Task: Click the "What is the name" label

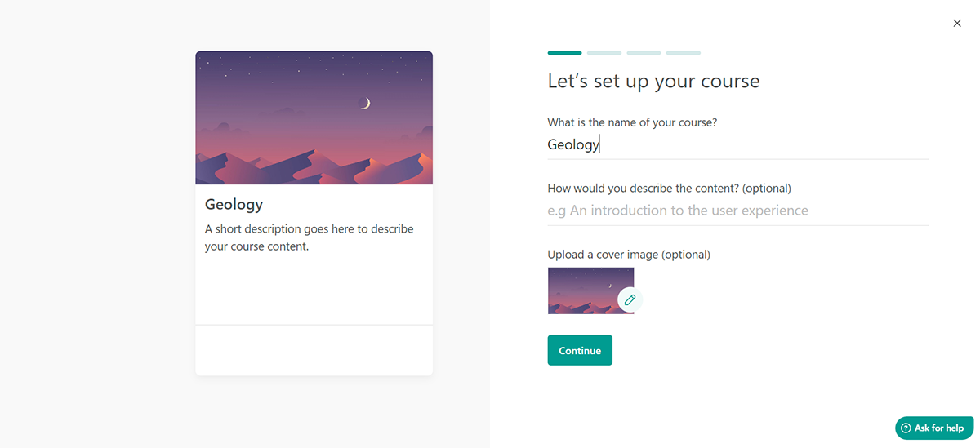Action: (632, 122)
